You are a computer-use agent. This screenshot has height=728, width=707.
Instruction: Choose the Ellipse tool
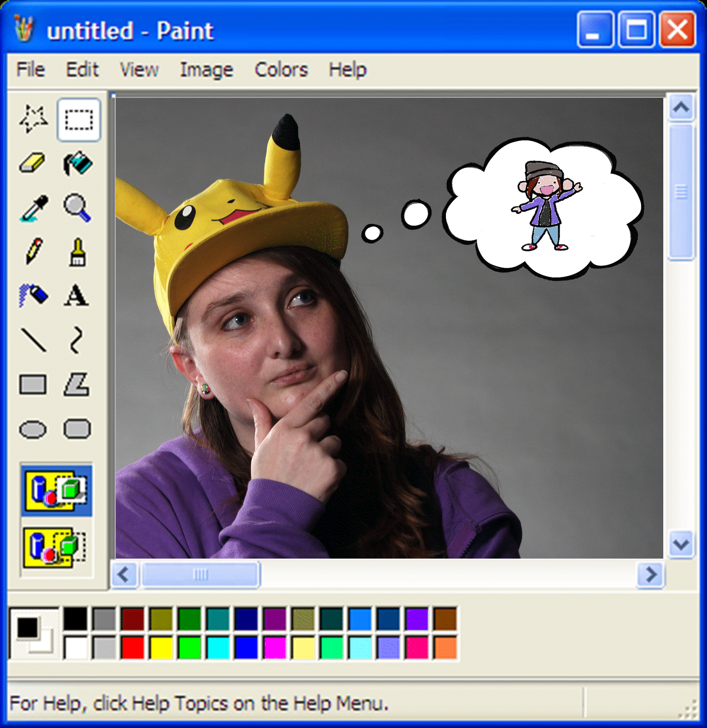tap(33, 429)
